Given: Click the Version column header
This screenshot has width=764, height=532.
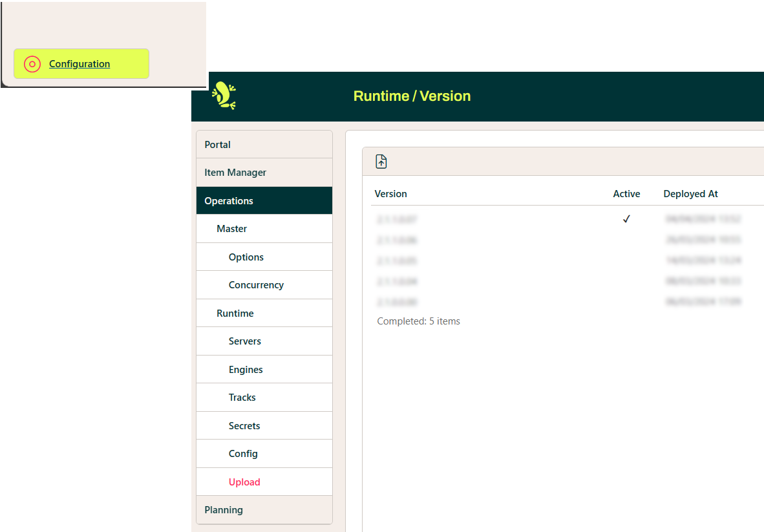Looking at the screenshot, I should (391, 194).
